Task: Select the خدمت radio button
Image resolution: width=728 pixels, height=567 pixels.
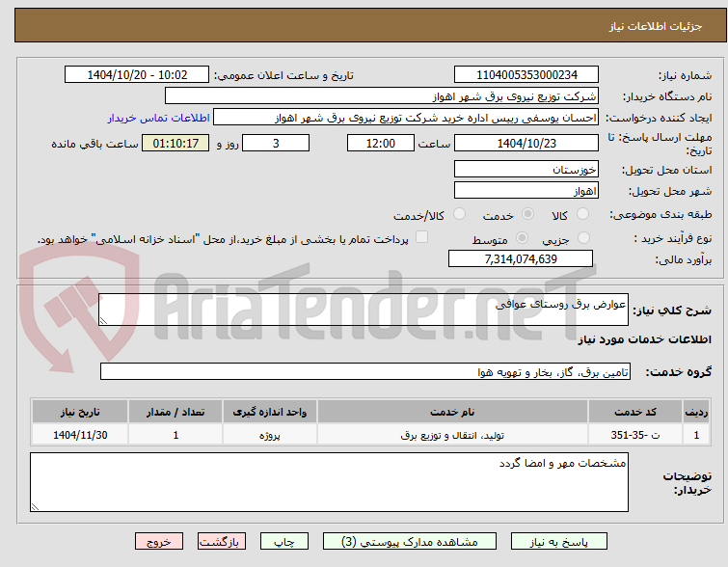Action: tap(527, 214)
